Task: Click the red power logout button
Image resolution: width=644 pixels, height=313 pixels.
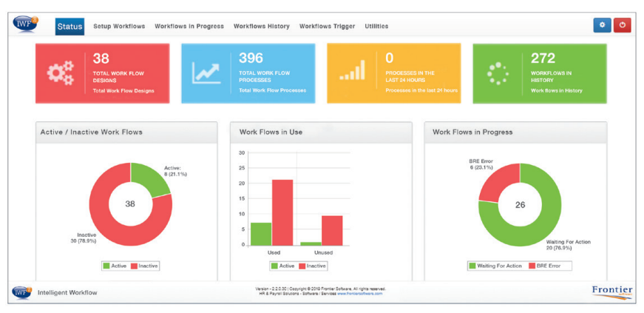Action: [x=623, y=25]
